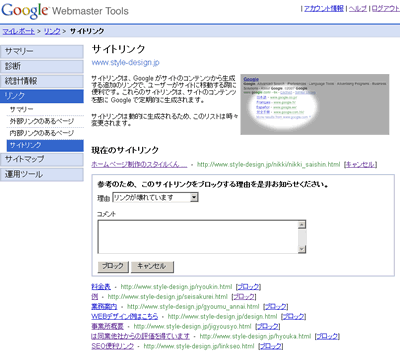400x362 pixels.
Task: Open SEO便利リンク sitelink
Action: pos(113,346)
